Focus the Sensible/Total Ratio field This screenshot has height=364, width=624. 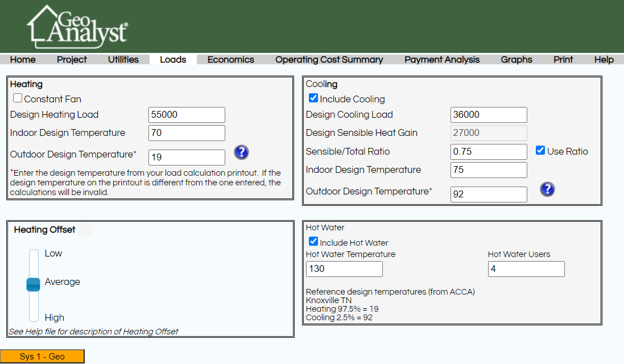[x=489, y=151]
